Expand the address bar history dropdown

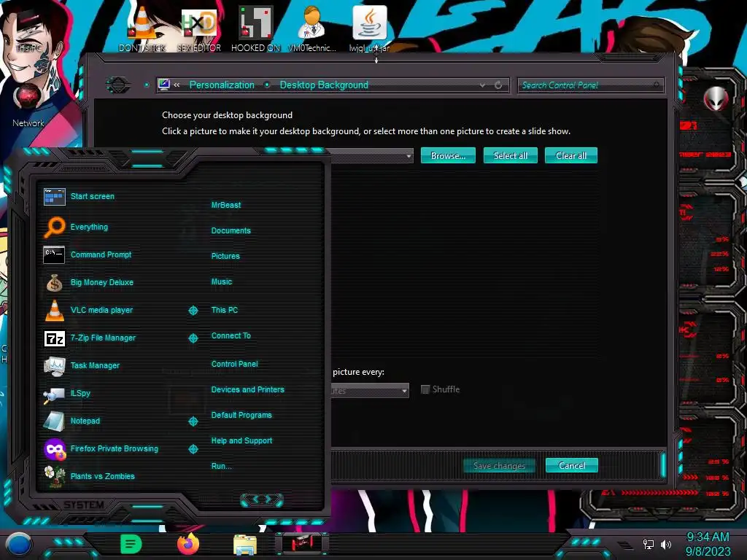[x=483, y=85]
